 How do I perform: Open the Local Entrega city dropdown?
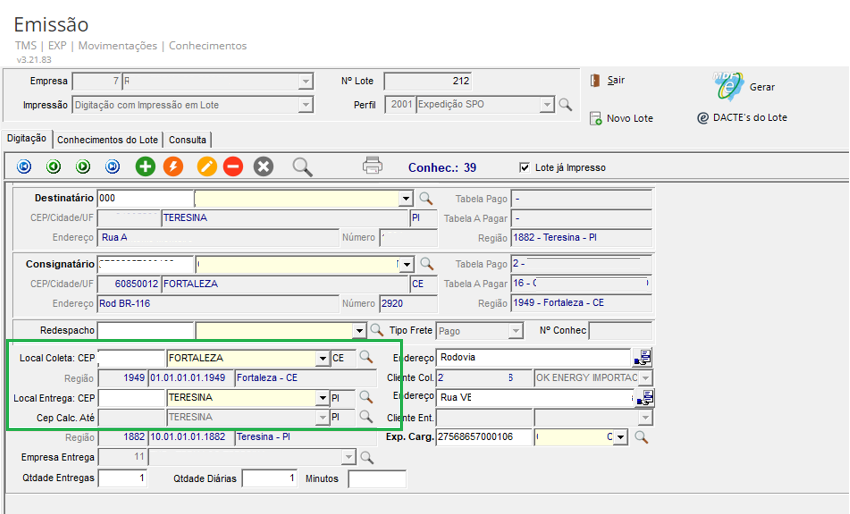[x=322, y=398]
